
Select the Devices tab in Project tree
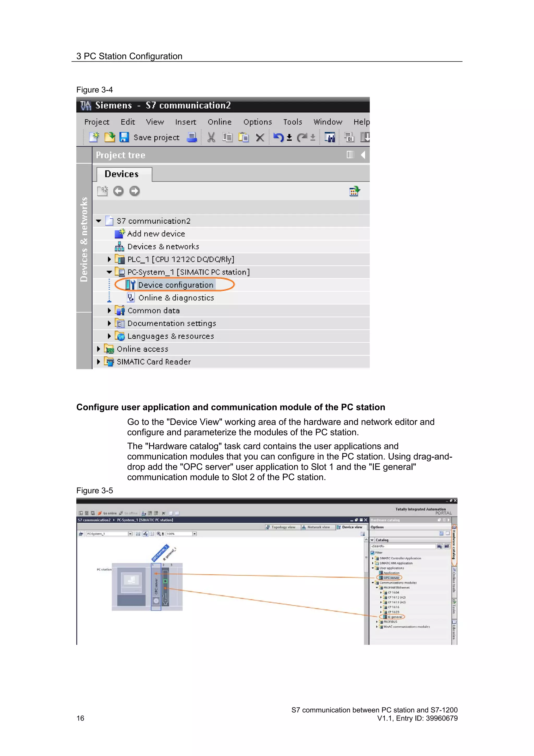point(124,174)
